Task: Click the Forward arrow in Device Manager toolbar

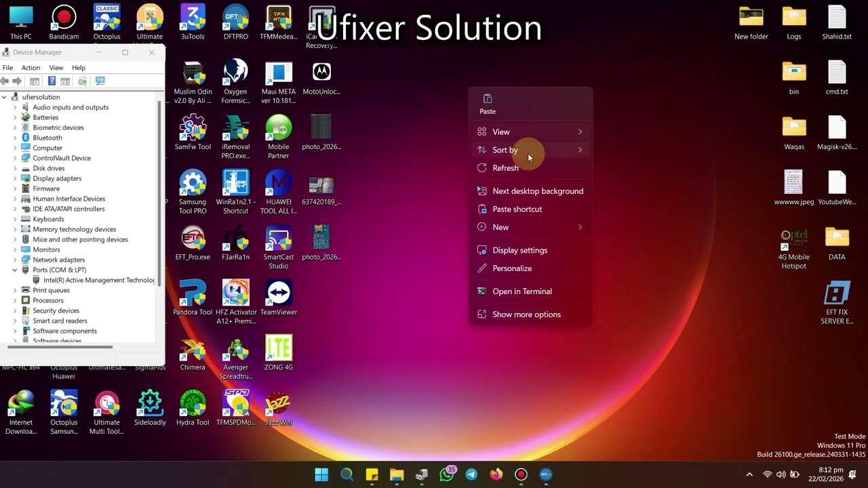Action: pyautogui.click(x=17, y=81)
